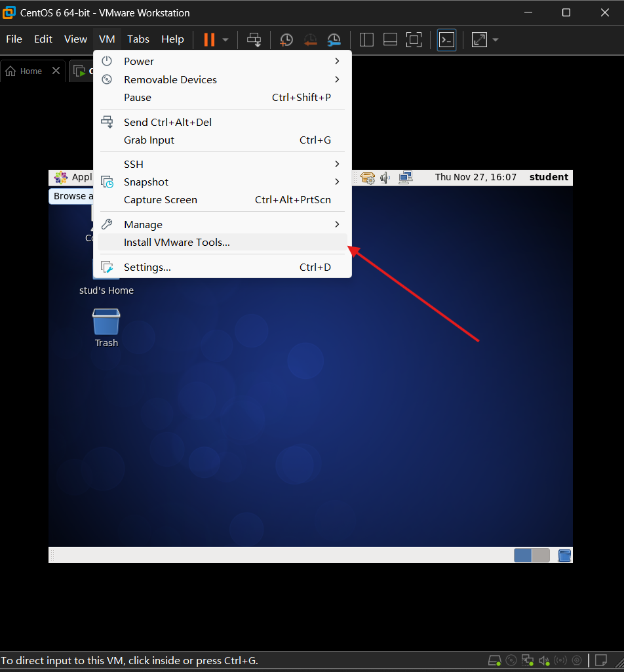Switch to the first workspace in switcher
The image size is (624, 672).
coord(523,555)
